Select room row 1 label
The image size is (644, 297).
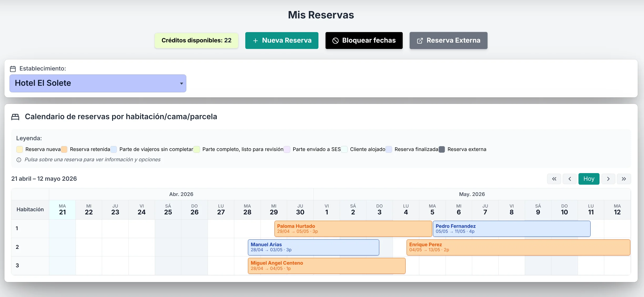30,229
